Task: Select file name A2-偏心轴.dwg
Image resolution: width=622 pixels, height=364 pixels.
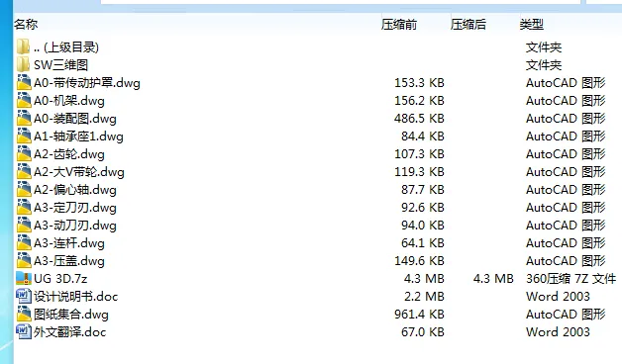Action: click(x=75, y=190)
